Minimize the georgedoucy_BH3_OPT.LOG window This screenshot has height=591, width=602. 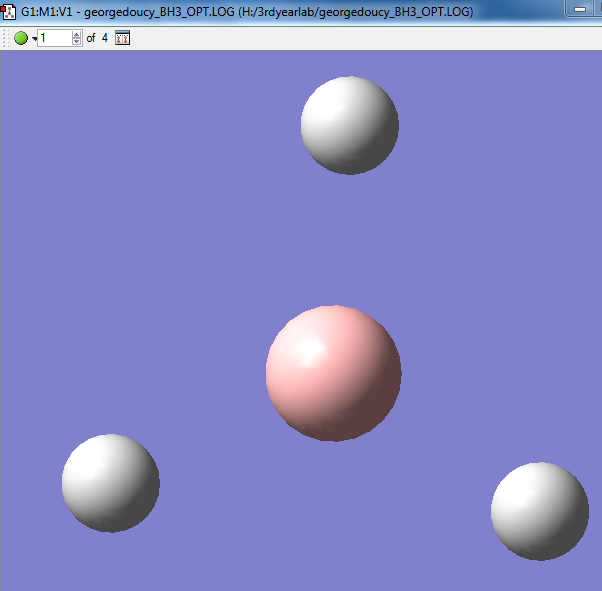[580, 9]
